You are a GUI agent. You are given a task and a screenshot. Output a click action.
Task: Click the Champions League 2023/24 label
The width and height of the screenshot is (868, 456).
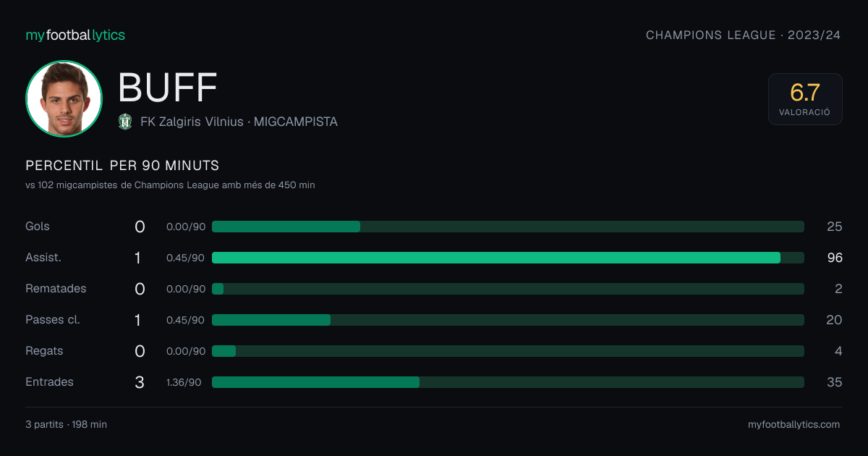point(743,35)
